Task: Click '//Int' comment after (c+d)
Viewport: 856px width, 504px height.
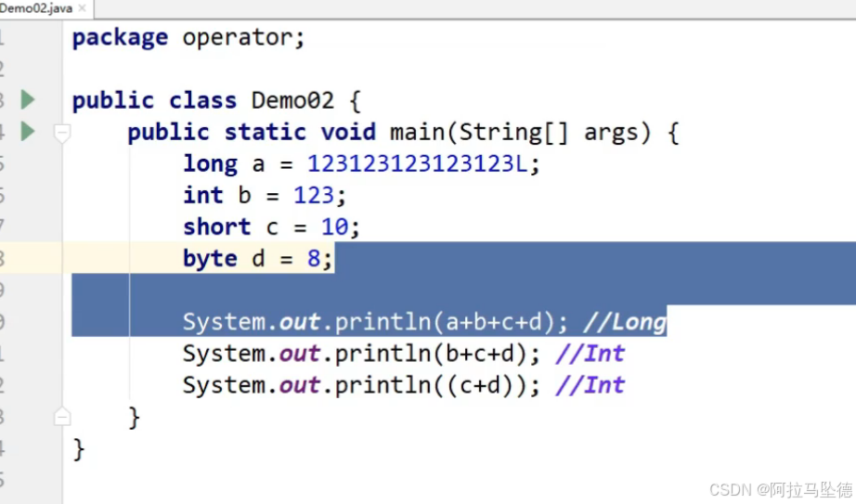Action: click(x=590, y=385)
